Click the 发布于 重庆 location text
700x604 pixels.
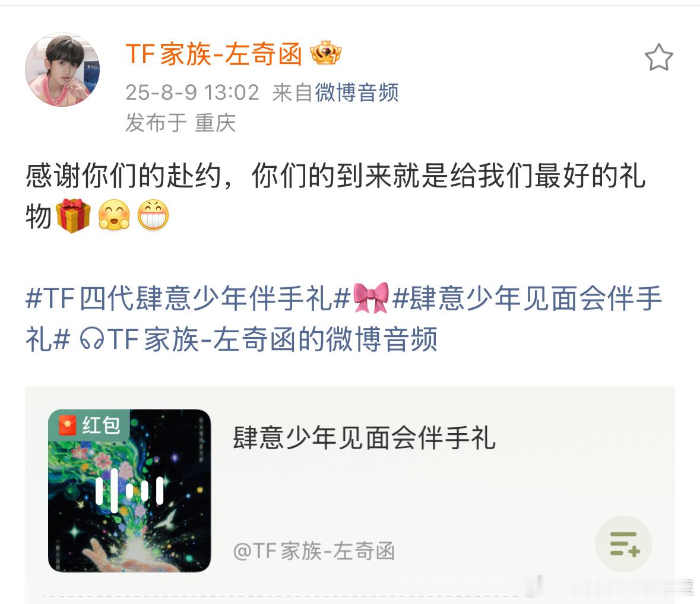click(180, 123)
